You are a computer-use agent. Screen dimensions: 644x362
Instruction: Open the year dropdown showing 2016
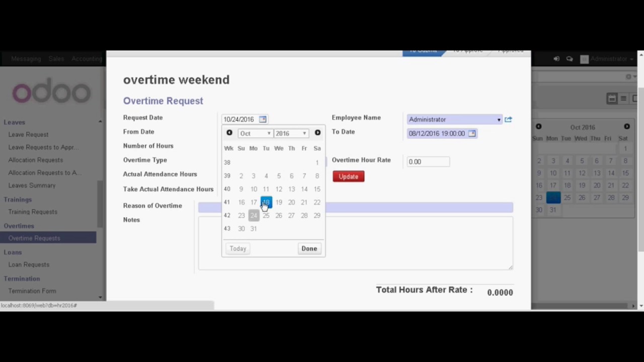[291, 133]
